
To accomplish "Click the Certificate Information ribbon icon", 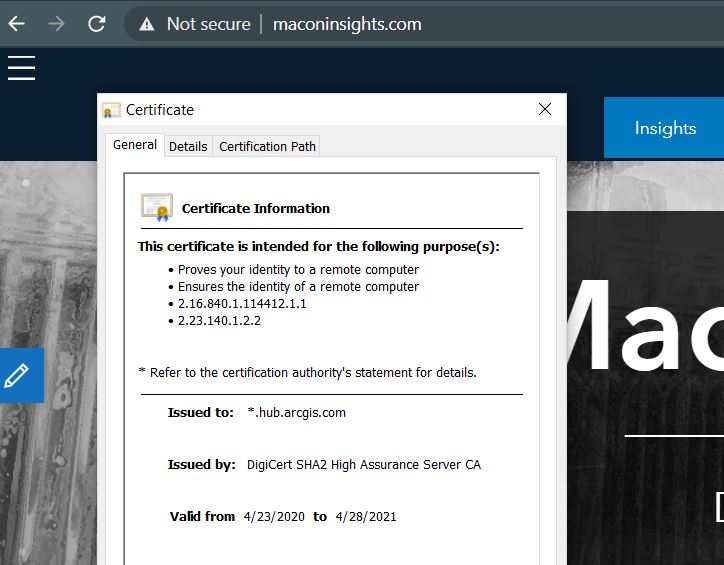I will [157, 207].
